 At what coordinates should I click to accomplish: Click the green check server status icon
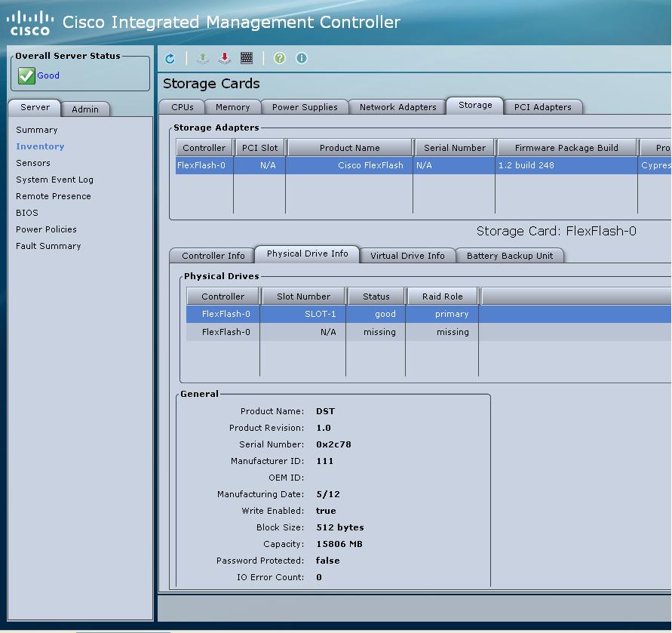click(26, 75)
